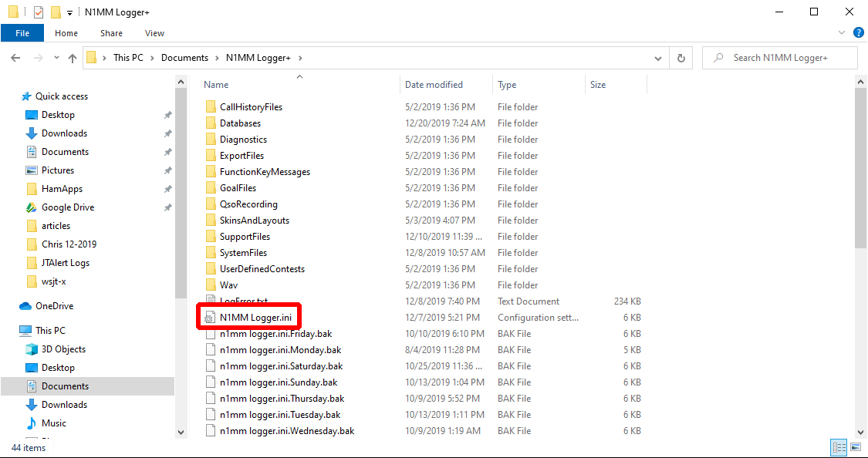The image size is (868, 458).
Task: Open articles folder in navigation pane
Action: point(56,226)
